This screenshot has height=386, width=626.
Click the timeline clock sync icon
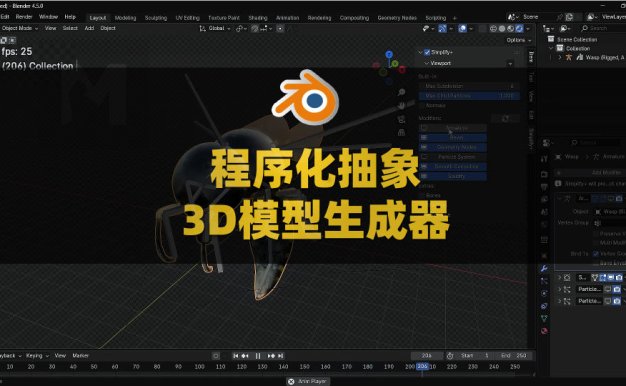[450, 356]
